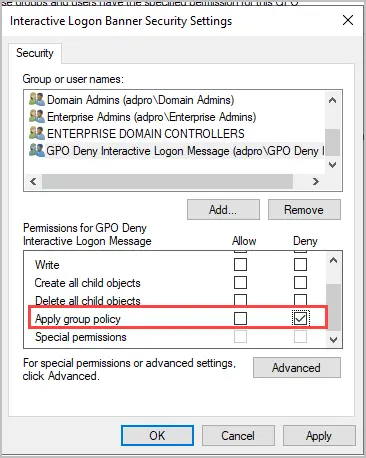This screenshot has width=366, height=458.
Task: Click the group list vertical scrollbar thumb
Action: 333,142
